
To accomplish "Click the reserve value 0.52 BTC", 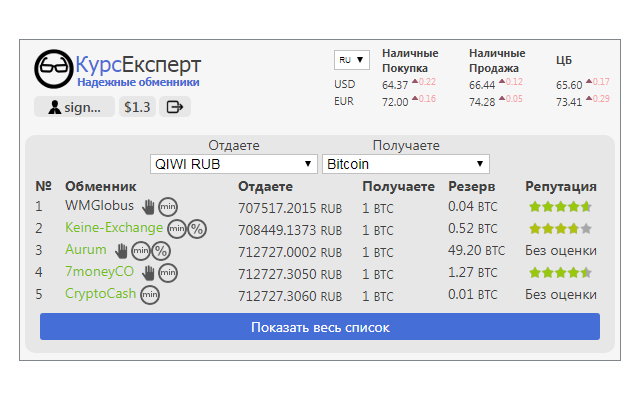I will click(x=473, y=228).
